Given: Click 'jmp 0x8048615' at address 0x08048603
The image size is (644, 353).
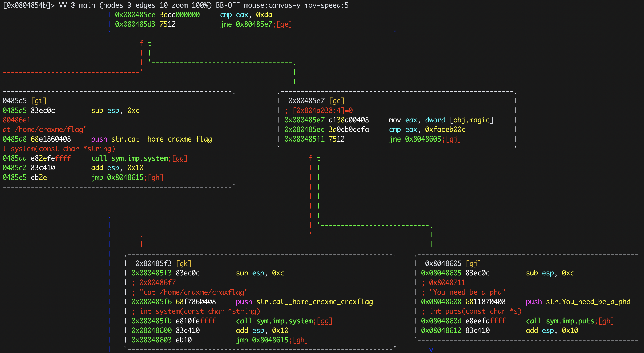Looking at the screenshot, I should (x=262, y=340).
